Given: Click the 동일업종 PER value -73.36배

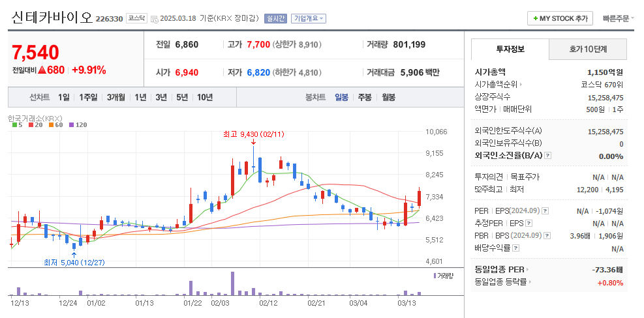Looking at the screenshot, I should click(607, 270).
